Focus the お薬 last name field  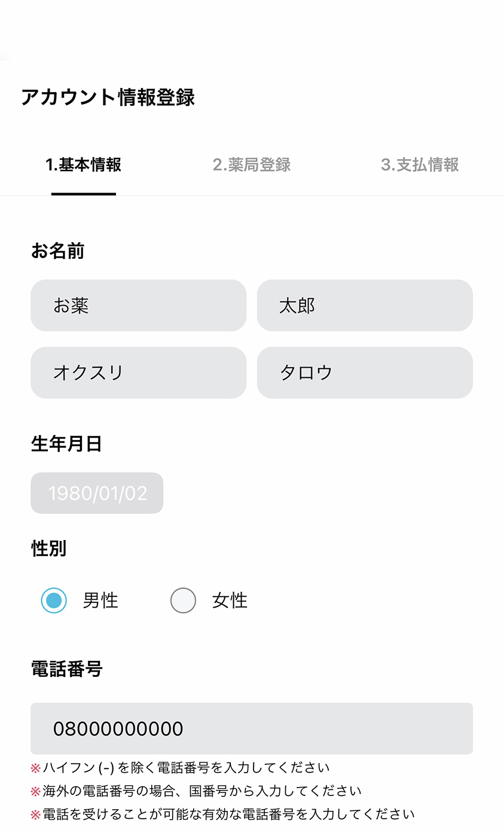138,306
